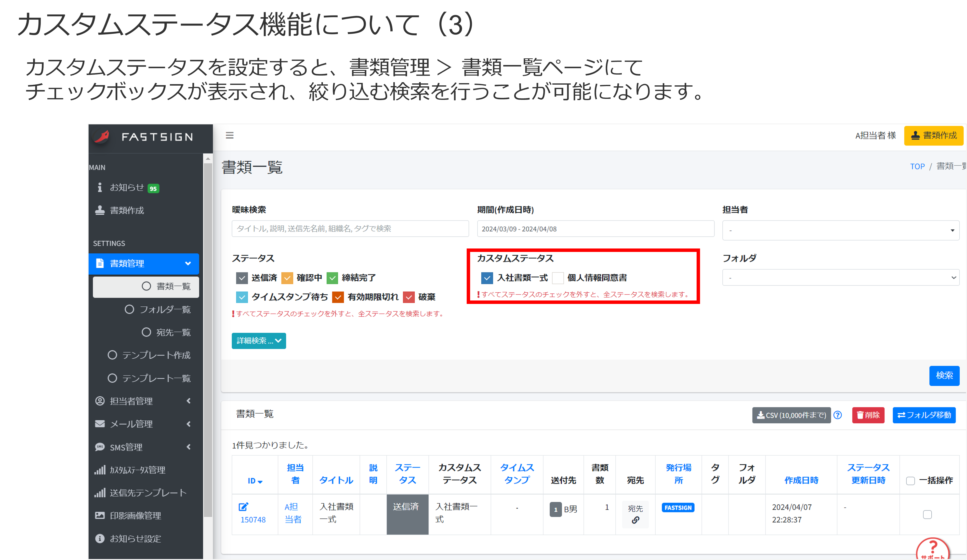The height and width of the screenshot is (560, 967).
Task: Click the CSV help question mark icon
Action: (838, 415)
